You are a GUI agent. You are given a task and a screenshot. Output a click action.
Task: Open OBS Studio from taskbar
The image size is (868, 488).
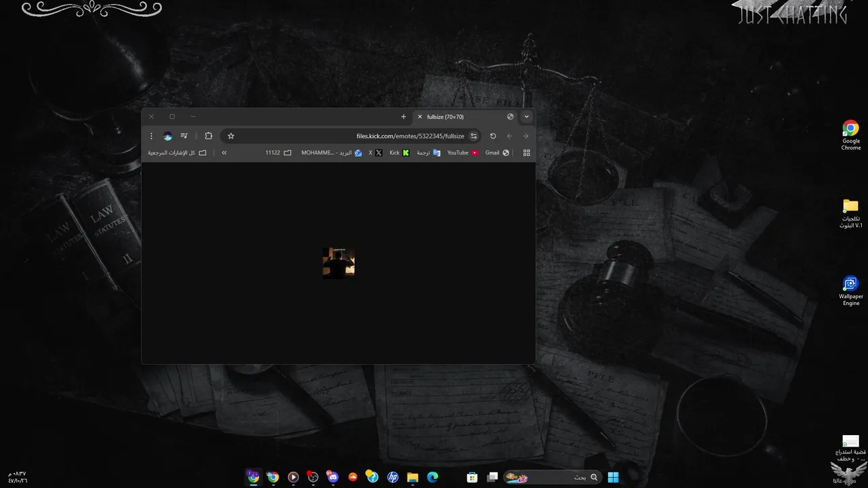[313, 477]
